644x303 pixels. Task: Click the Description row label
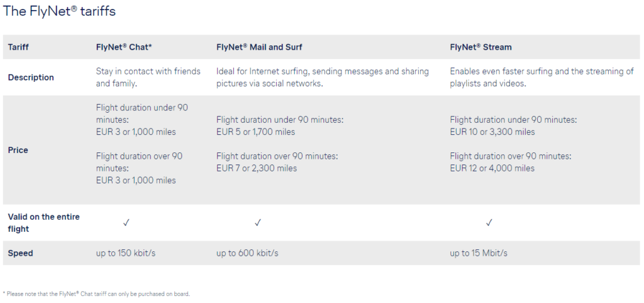[x=31, y=77]
